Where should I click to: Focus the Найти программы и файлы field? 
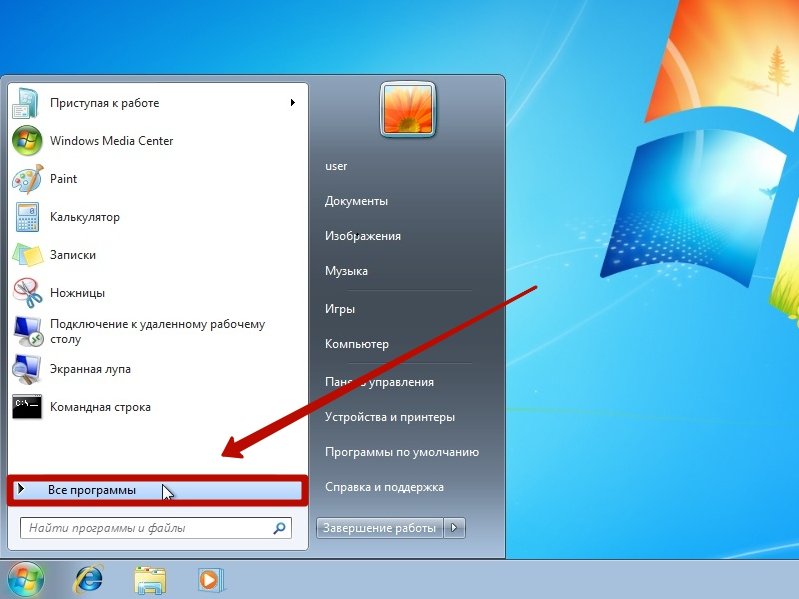pos(155,528)
